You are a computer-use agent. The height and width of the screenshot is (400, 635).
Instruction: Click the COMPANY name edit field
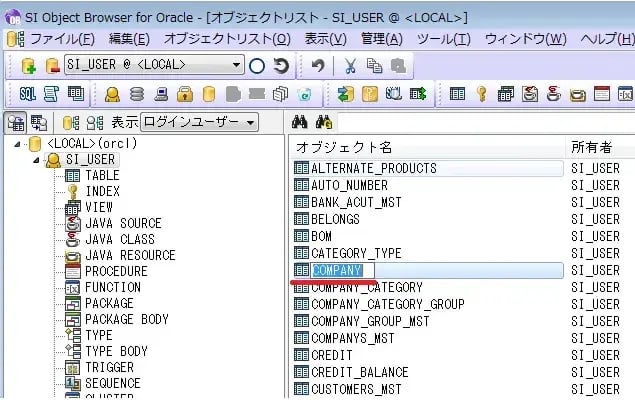(340, 271)
